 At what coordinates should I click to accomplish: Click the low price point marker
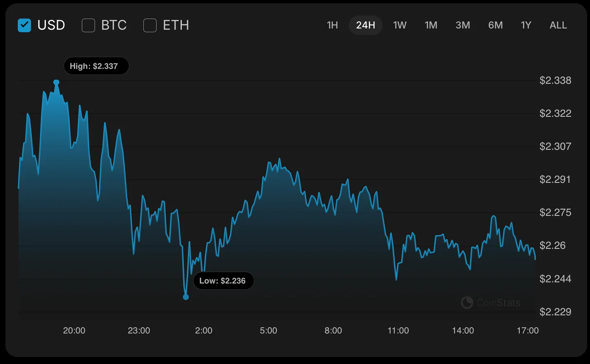(x=186, y=297)
